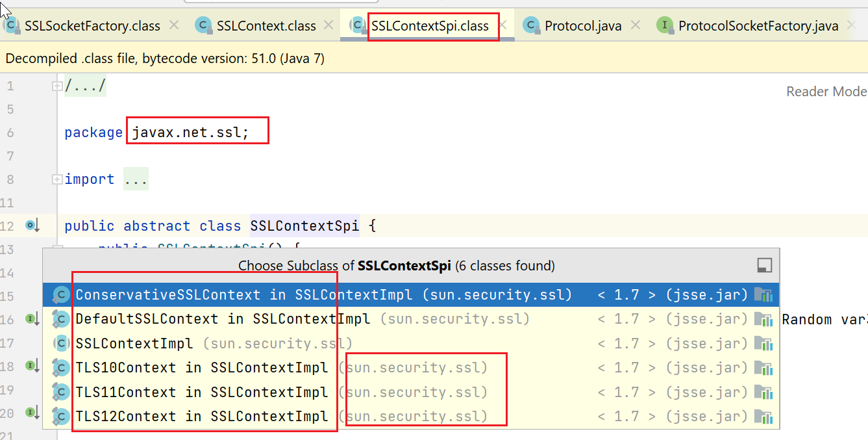
Task: Click the interface icon on the ProtocolSocketFactory.java tab
Action: coord(664,26)
